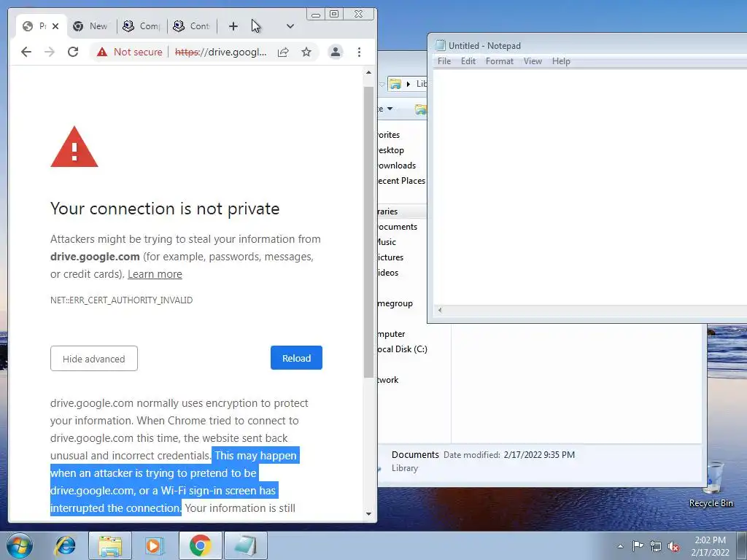The height and width of the screenshot is (560, 747).
Task: Open Action Center flag icon
Action: [638, 546]
